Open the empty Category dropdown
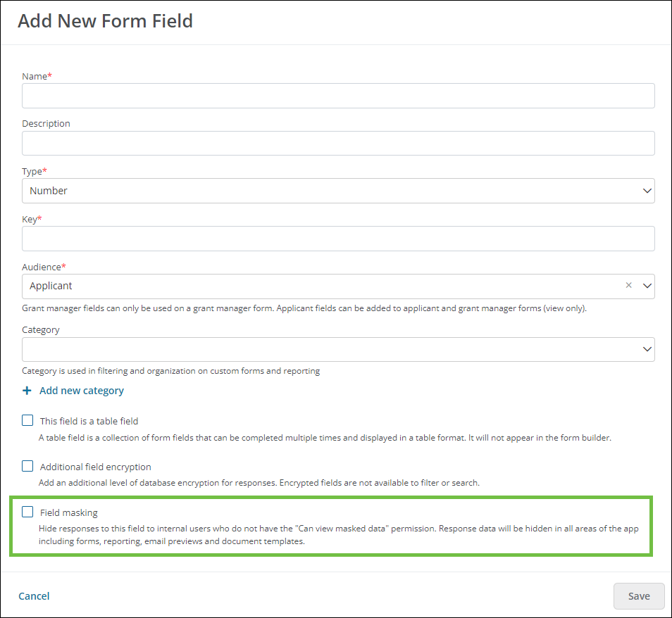 pos(338,349)
